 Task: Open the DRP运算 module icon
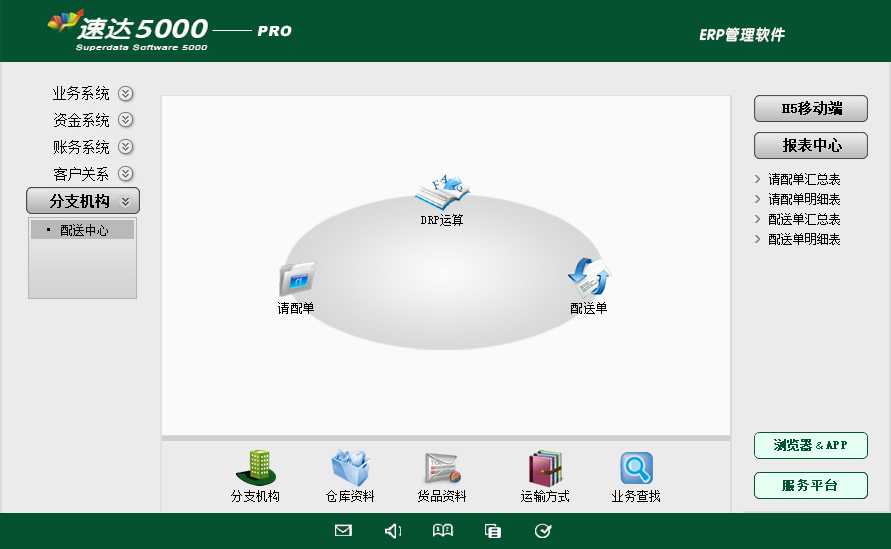coord(442,192)
